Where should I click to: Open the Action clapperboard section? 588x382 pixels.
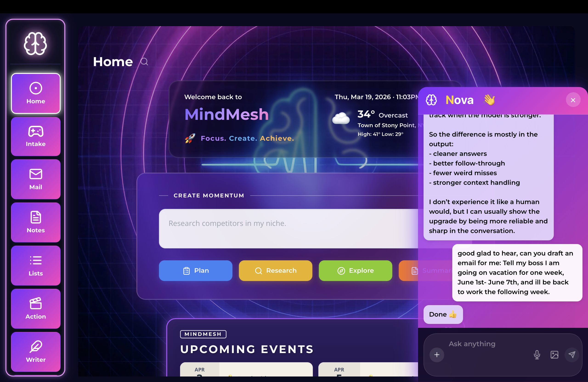[36, 309]
